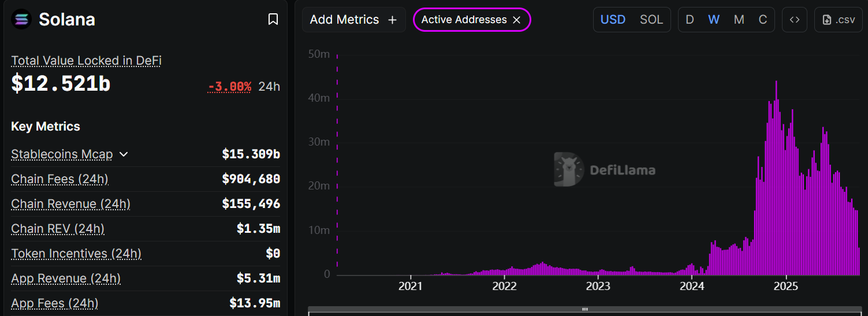Click the Solana logo icon
868x316 pixels.
click(x=22, y=20)
